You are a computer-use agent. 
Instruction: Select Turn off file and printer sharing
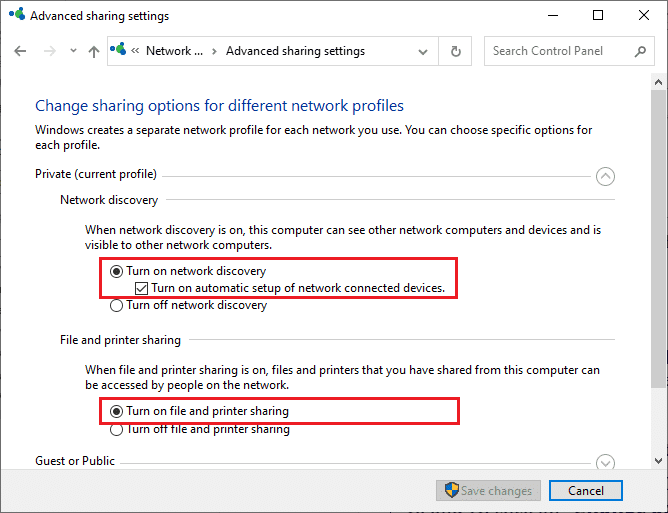click(117, 429)
